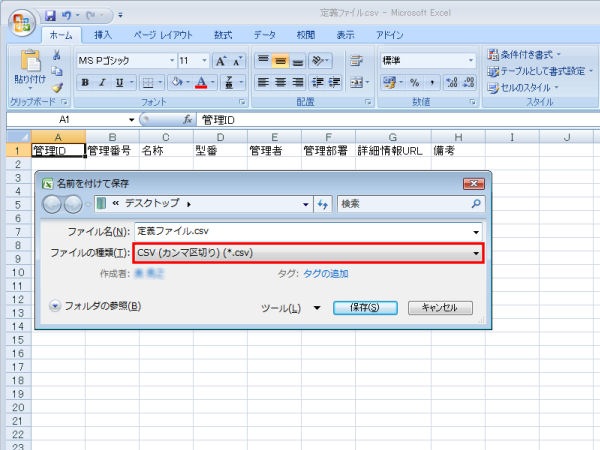The image size is (600, 450).
Task: Click the insert function fx icon
Action: point(187,119)
